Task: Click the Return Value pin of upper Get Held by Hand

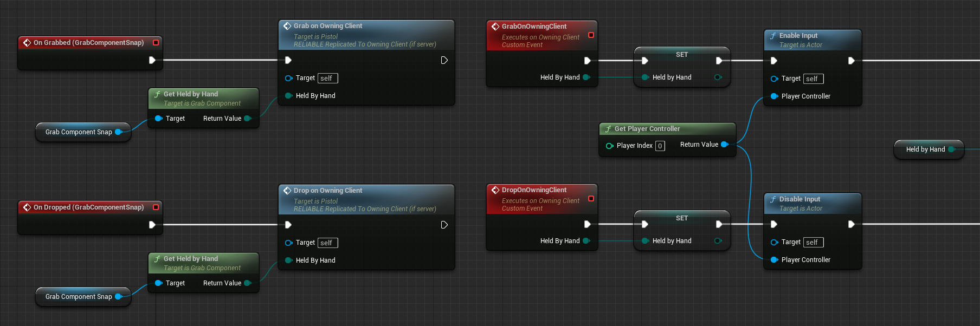Action: tap(248, 119)
